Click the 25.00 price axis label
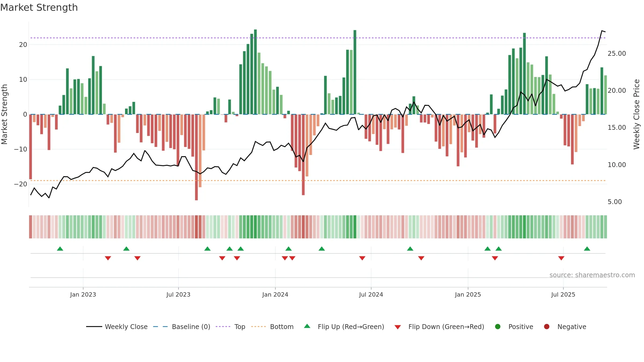This screenshot has width=644, height=362. click(x=617, y=53)
